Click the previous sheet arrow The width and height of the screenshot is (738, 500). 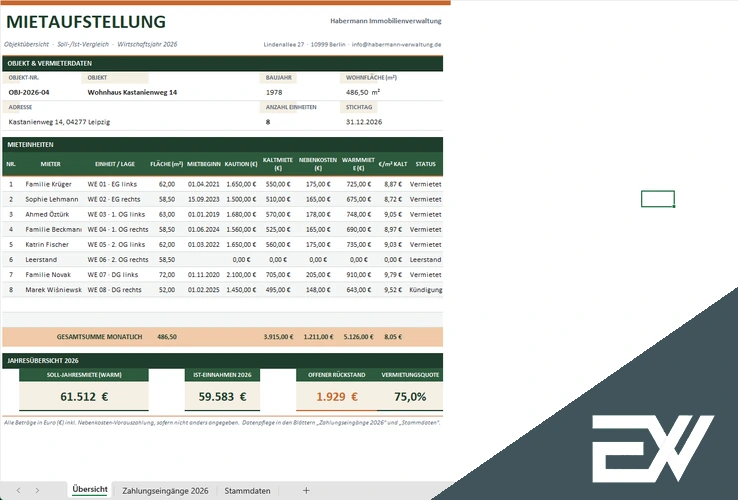click(18, 491)
